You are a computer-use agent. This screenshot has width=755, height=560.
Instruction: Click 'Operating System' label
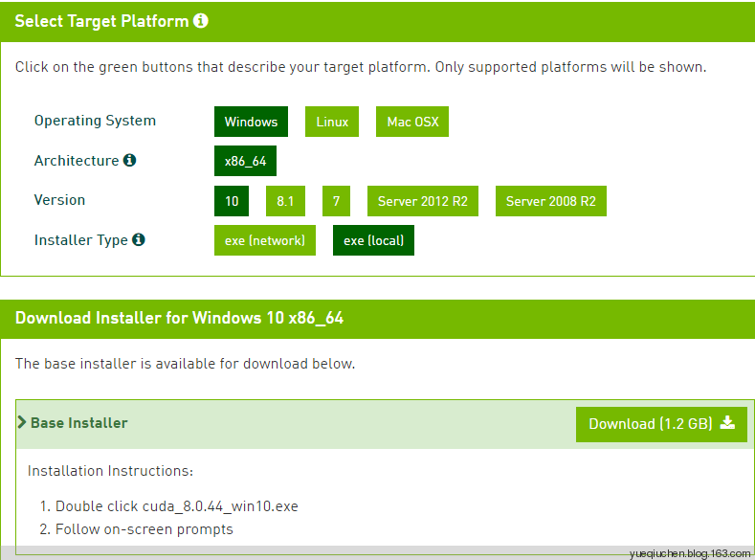[95, 121]
